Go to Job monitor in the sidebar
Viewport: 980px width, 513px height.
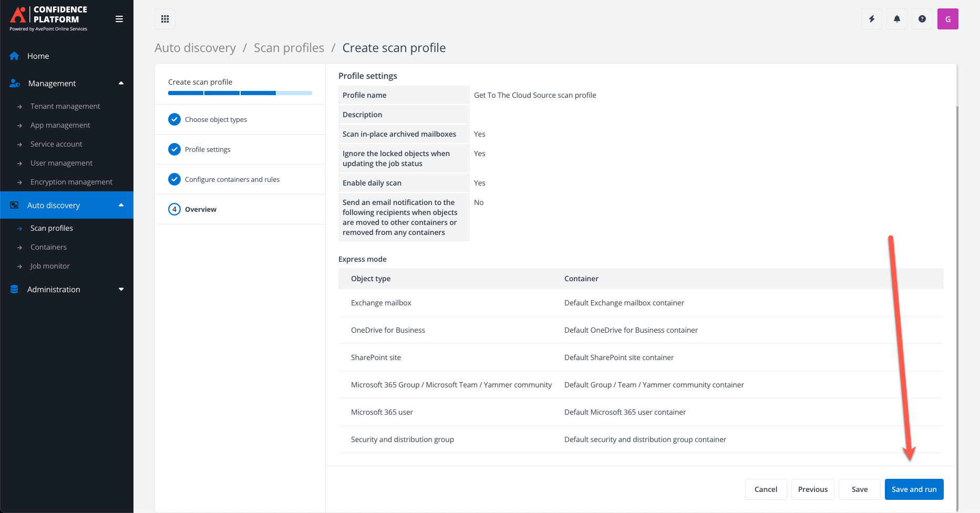[49, 266]
